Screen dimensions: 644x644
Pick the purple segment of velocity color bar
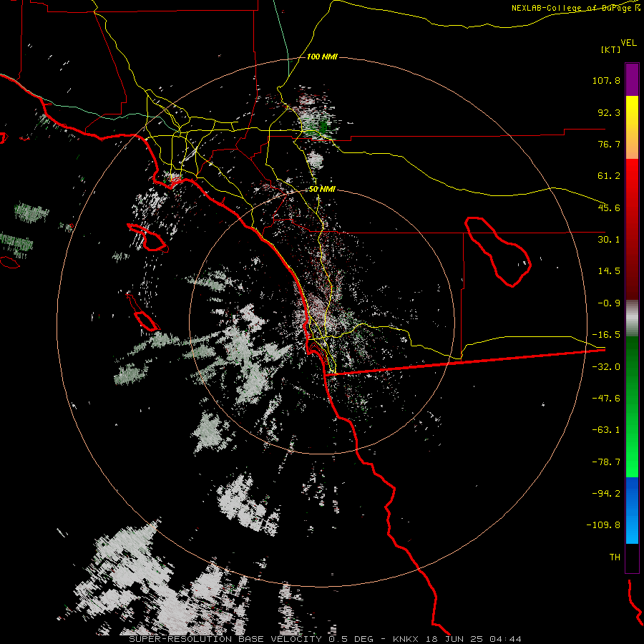click(x=632, y=79)
